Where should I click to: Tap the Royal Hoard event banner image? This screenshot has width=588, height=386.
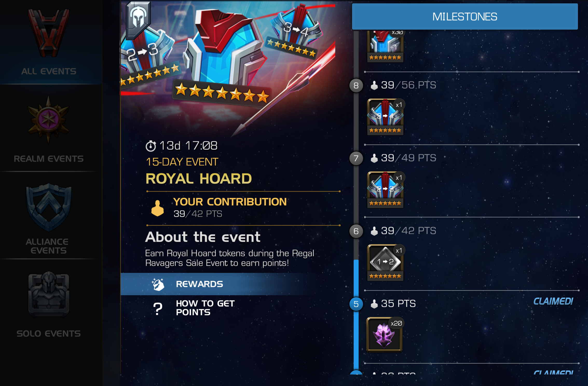click(228, 67)
